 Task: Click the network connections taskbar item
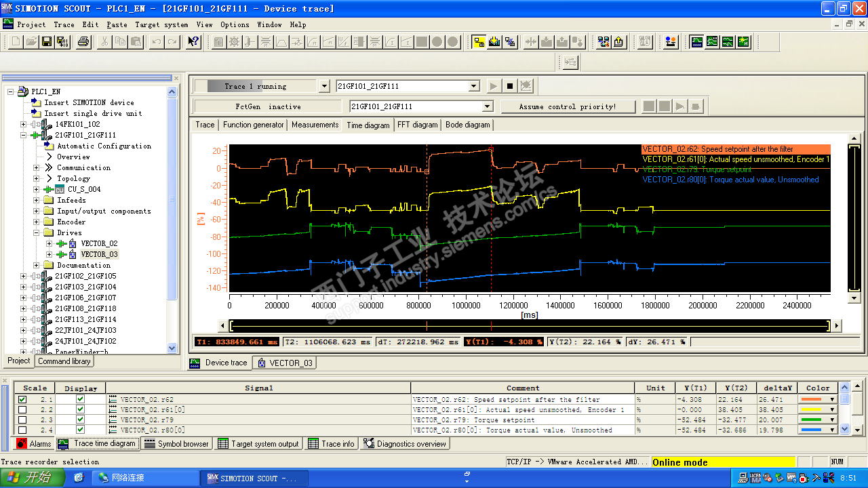[x=146, y=478]
